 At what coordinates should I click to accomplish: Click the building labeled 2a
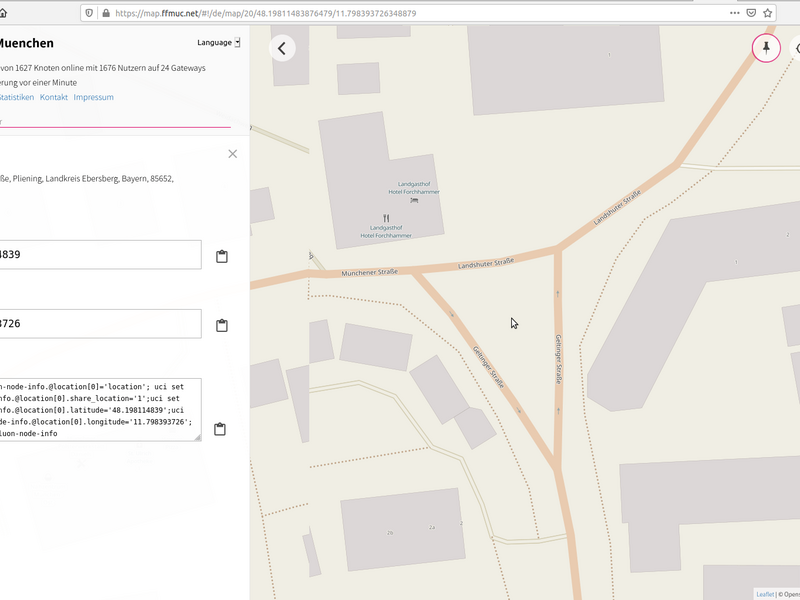432,528
